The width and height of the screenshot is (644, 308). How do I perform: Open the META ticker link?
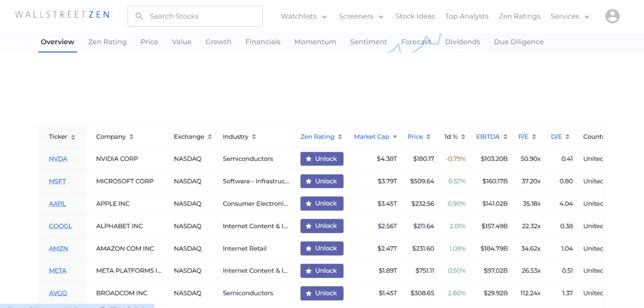click(x=57, y=271)
